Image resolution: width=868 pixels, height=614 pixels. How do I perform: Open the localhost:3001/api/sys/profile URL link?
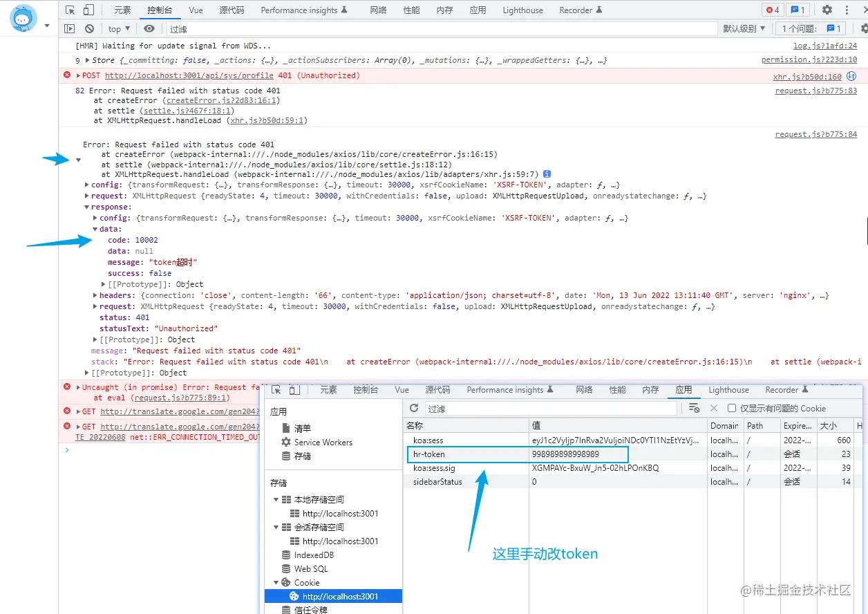189,76
